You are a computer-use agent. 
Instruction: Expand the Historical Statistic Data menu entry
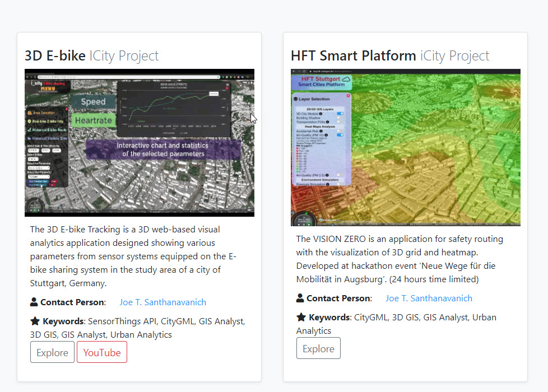[x=47, y=138]
